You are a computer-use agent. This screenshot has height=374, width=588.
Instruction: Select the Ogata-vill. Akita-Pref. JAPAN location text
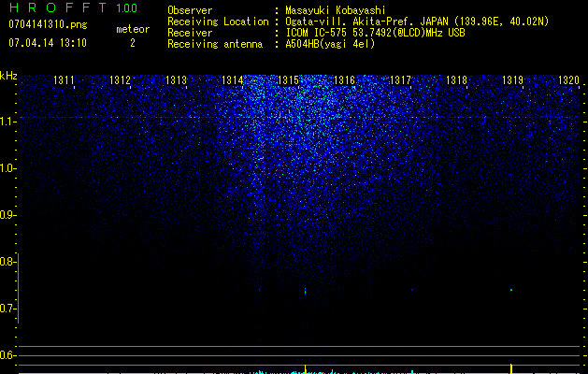pos(417,22)
